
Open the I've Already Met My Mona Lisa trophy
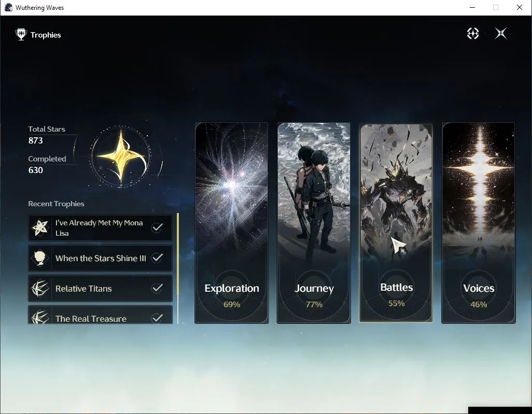point(100,227)
